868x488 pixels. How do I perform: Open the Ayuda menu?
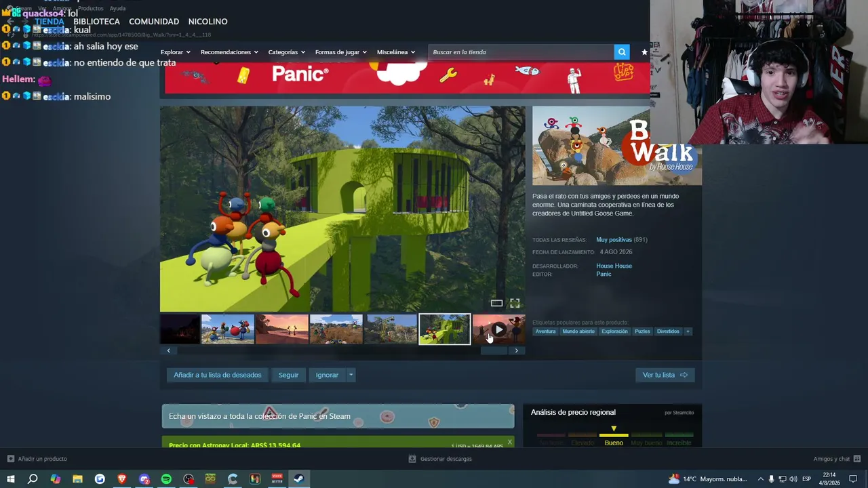coord(117,8)
